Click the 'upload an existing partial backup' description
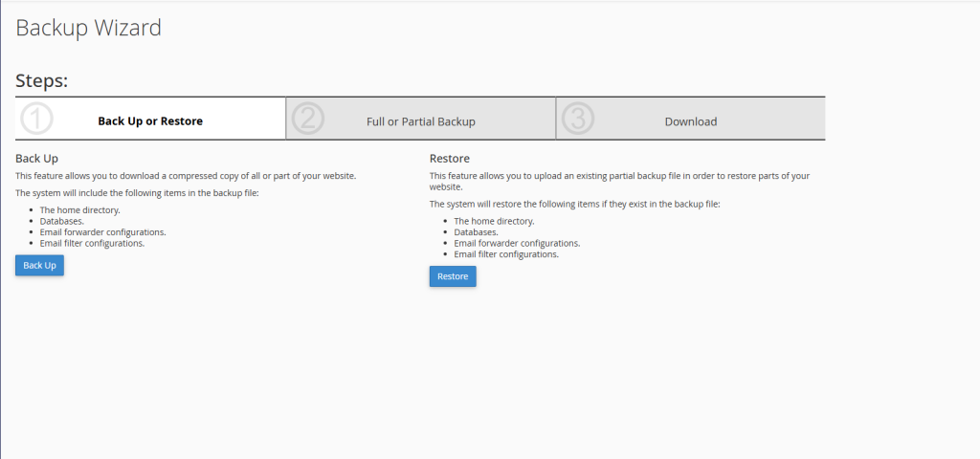 (x=619, y=181)
